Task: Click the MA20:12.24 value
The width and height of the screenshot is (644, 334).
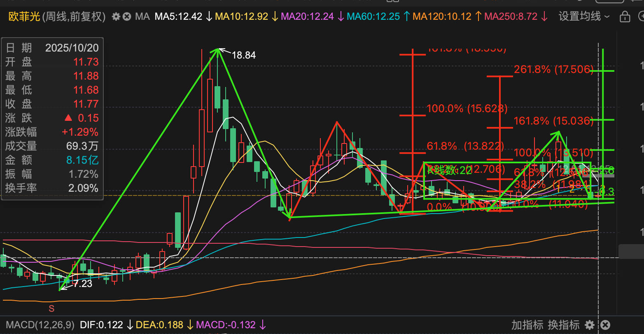Action: pos(307,17)
